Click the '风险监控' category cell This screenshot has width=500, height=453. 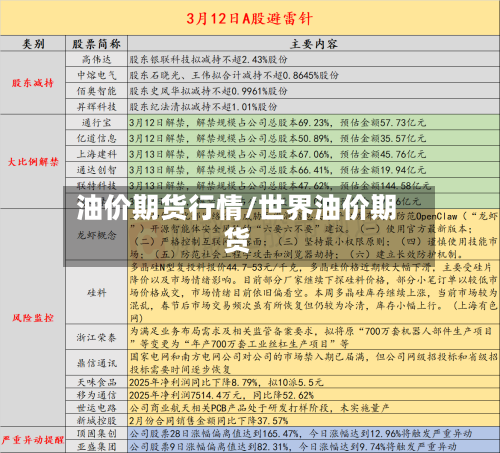coord(33,318)
